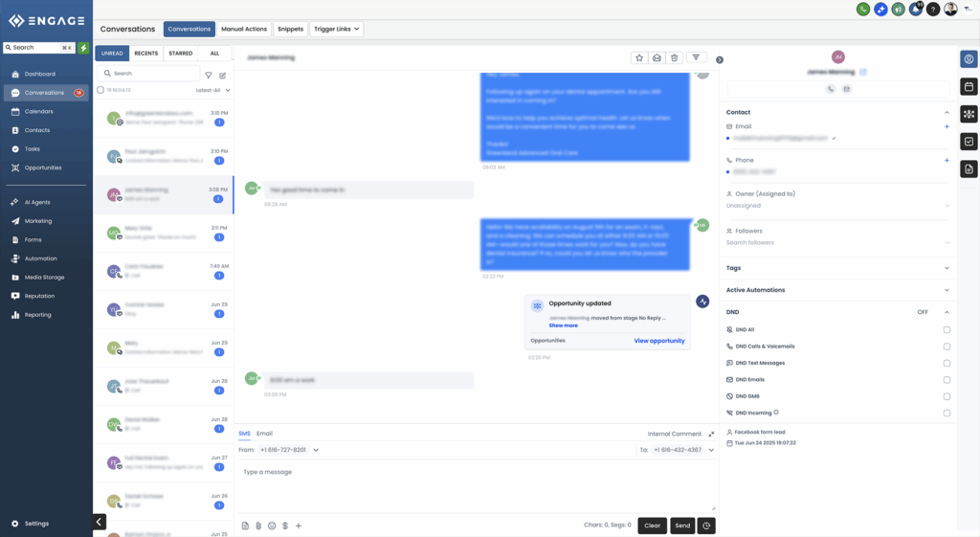Check DND Incoming box
Image resolution: width=980 pixels, height=537 pixels.
947,414
